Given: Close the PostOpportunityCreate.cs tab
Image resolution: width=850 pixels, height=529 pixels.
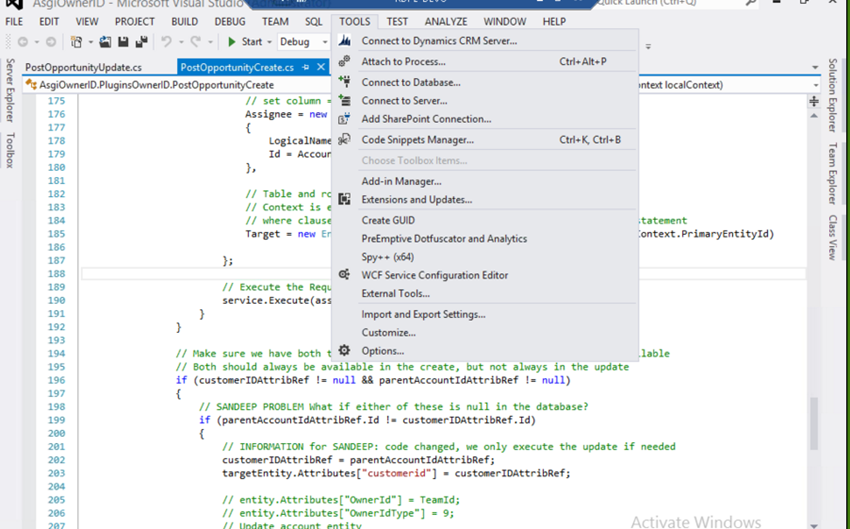Looking at the screenshot, I should pyautogui.click(x=321, y=67).
